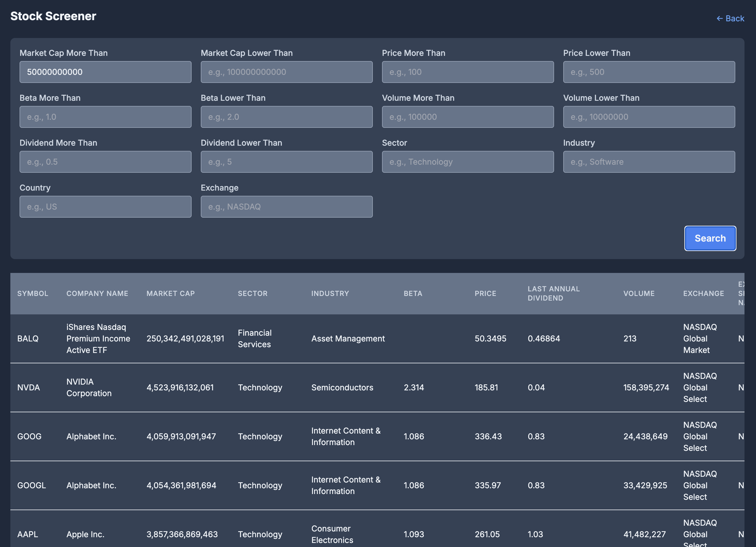Click the Beta More Than field
The width and height of the screenshot is (756, 547).
click(105, 117)
